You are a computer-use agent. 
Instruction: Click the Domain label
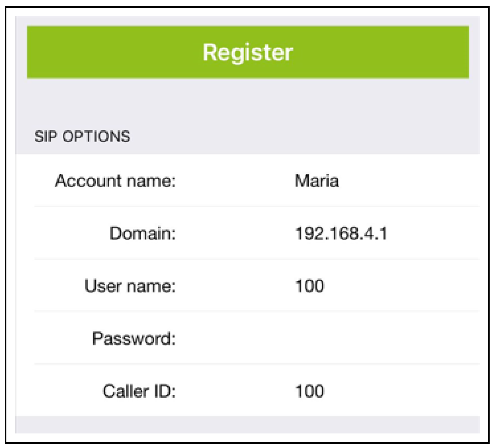143,233
